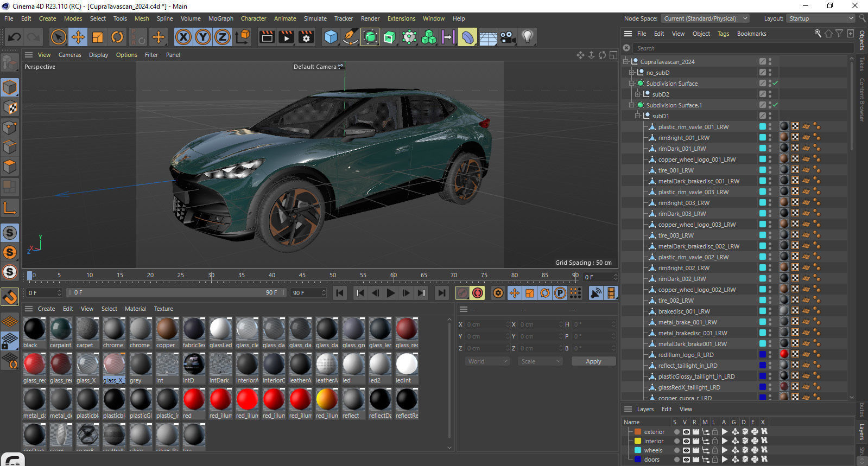The image size is (868, 466).
Task: Toggle Autokeying button
Action: pyautogui.click(x=478, y=293)
